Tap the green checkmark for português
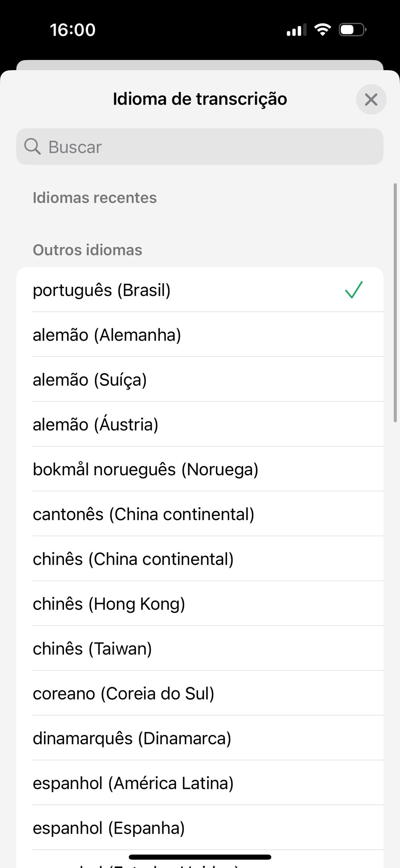The width and height of the screenshot is (400, 868). click(x=354, y=290)
